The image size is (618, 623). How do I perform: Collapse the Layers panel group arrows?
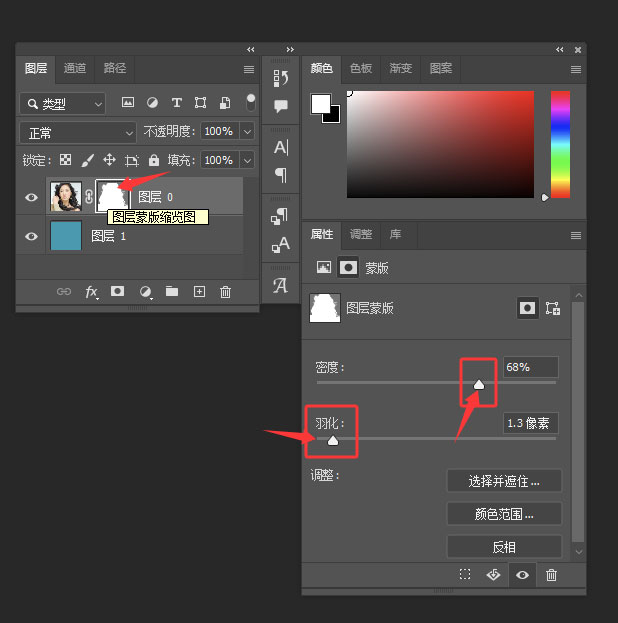coord(250,49)
